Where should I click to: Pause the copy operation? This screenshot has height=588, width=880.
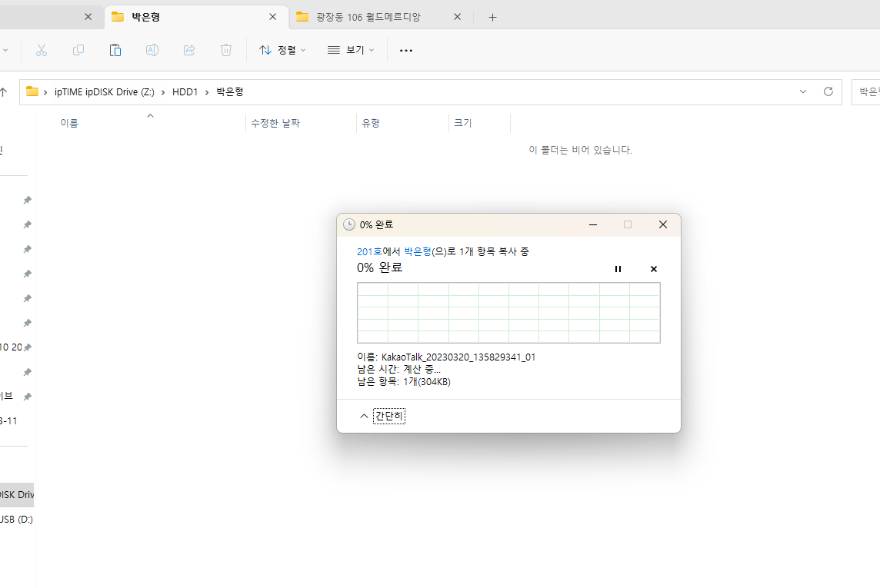[618, 269]
